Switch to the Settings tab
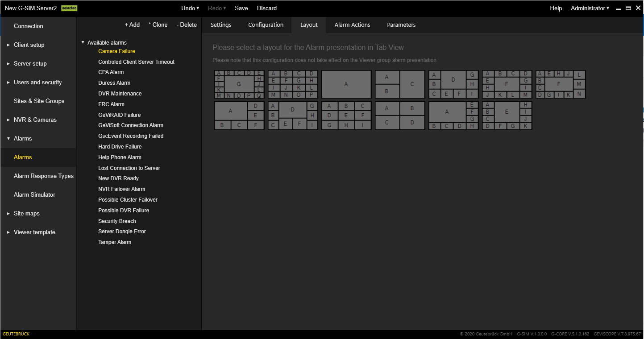 coord(221,25)
